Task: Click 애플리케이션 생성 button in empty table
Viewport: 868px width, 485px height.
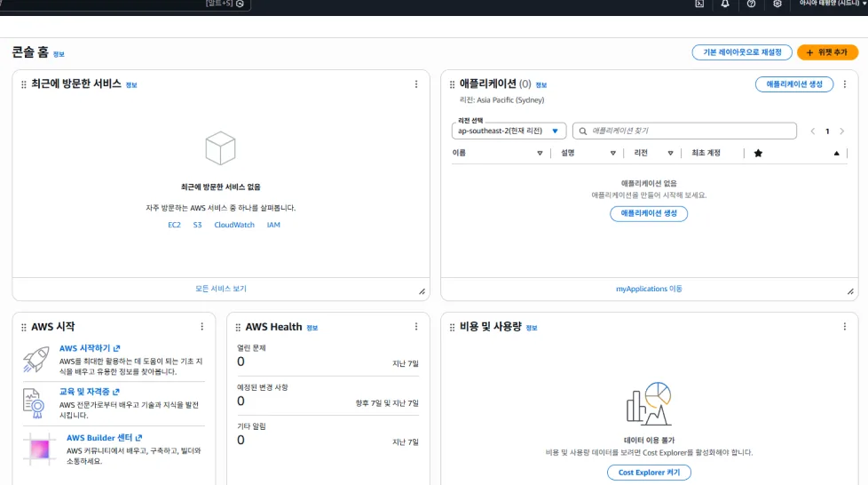Action: pos(649,213)
